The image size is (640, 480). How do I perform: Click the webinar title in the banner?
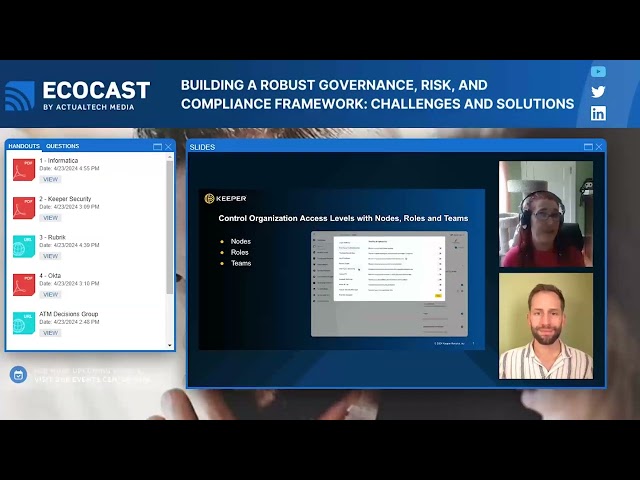378,94
